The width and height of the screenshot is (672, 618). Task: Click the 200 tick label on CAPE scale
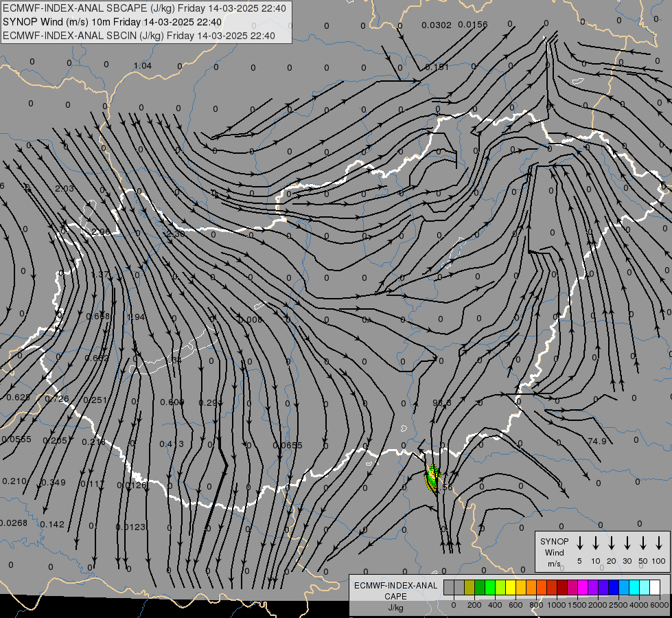pyautogui.click(x=474, y=605)
